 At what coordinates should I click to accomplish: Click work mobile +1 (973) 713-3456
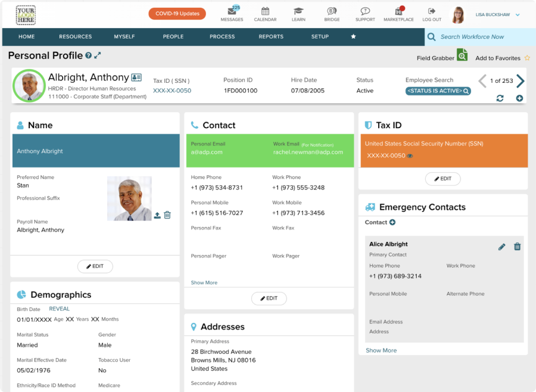tap(298, 213)
